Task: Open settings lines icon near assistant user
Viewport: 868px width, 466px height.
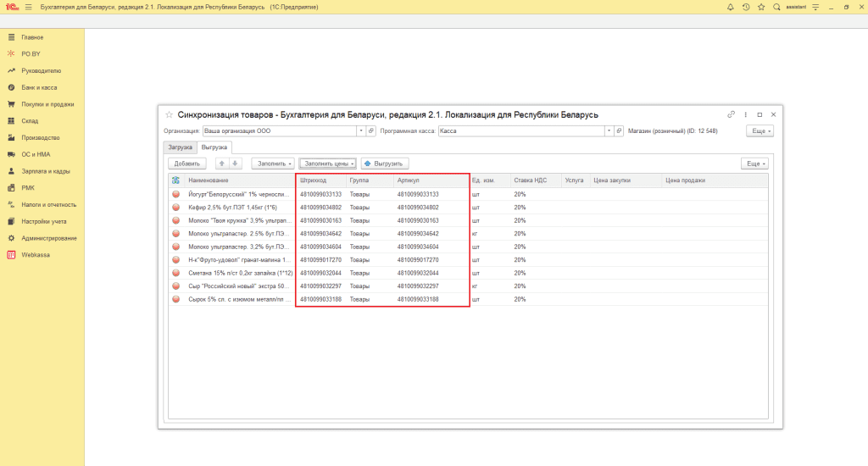Action: [815, 7]
